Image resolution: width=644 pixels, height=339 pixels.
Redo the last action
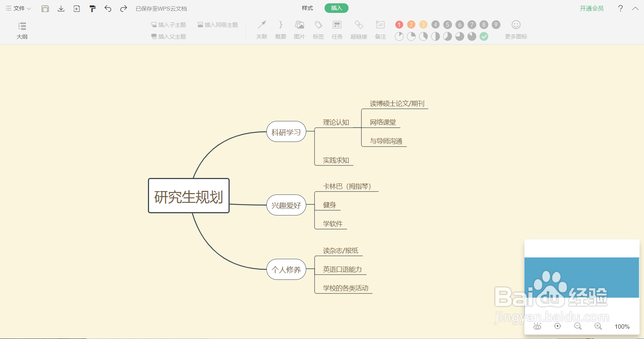[x=124, y=8]
